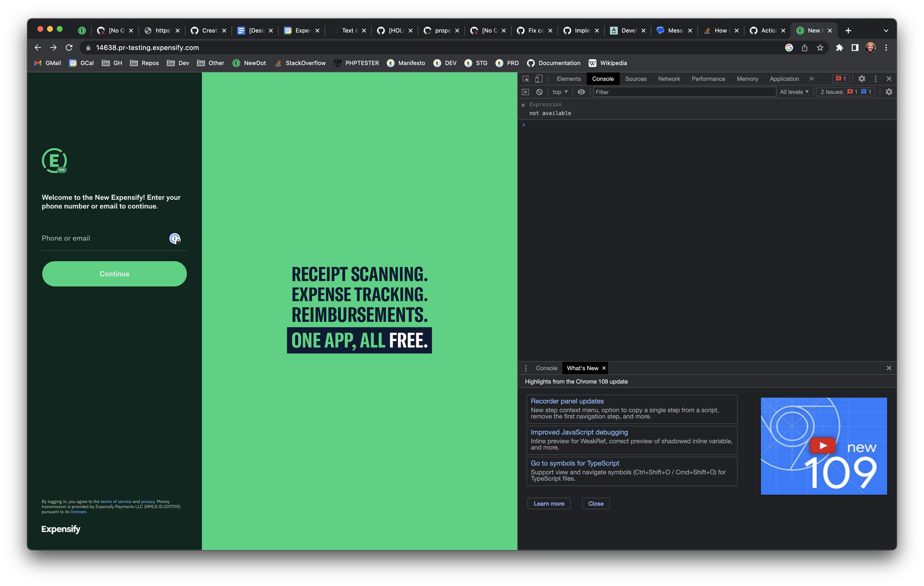Open DevTools settings gear icon
The image size is (924, 586).
pyautogui.click(x=861, y=79)
